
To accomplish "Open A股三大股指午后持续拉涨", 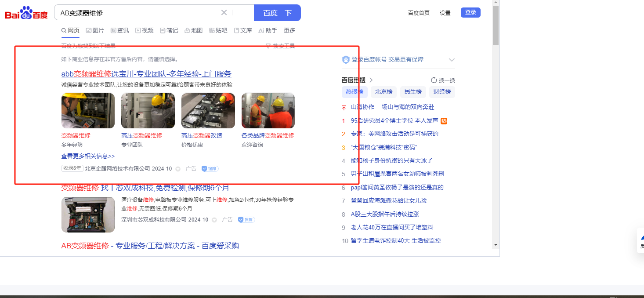I will click(x=385, y=214).
